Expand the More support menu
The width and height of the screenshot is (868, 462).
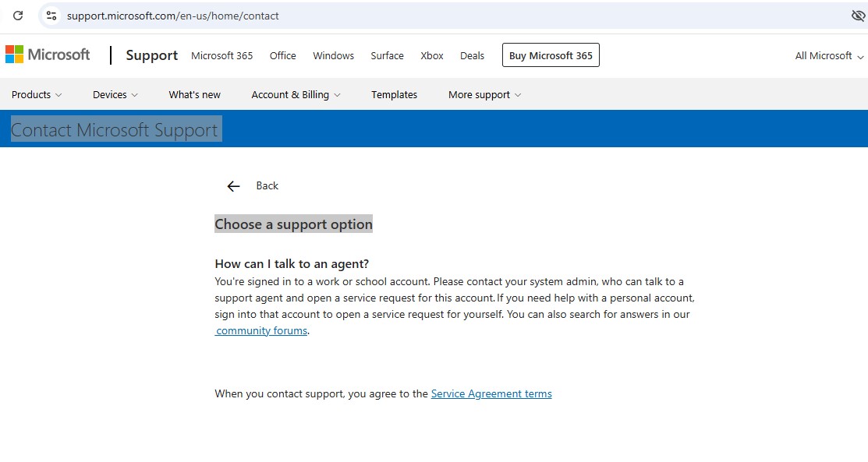(x=484, y=94)
